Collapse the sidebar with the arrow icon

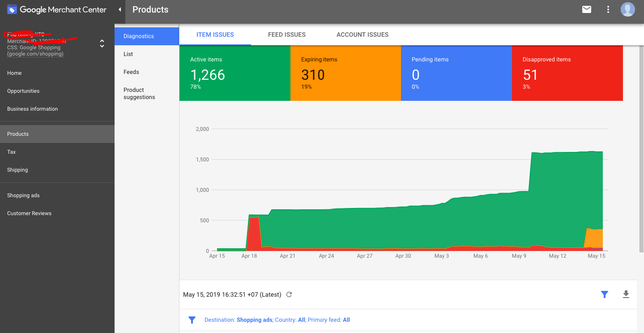pyautogui.click(x=119, y=9)
